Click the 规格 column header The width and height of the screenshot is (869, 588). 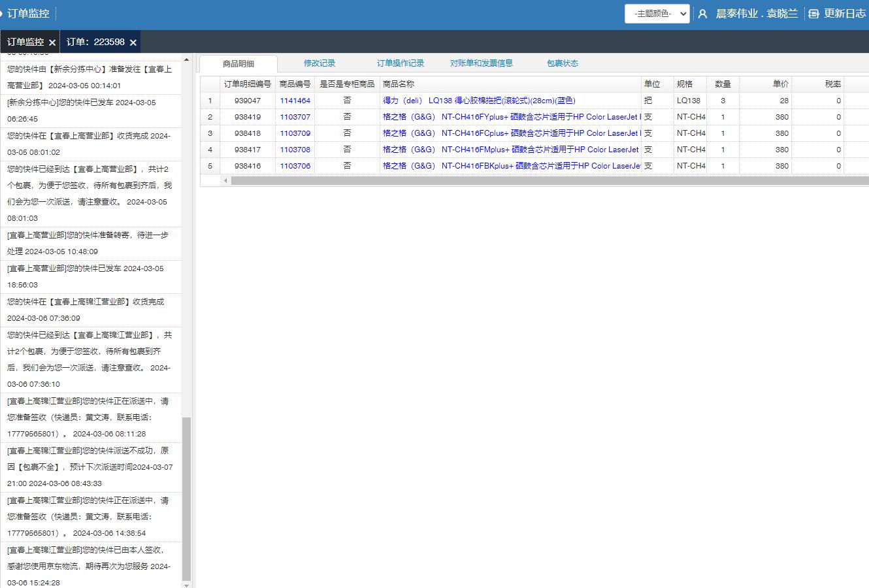[x=690, y=84]
